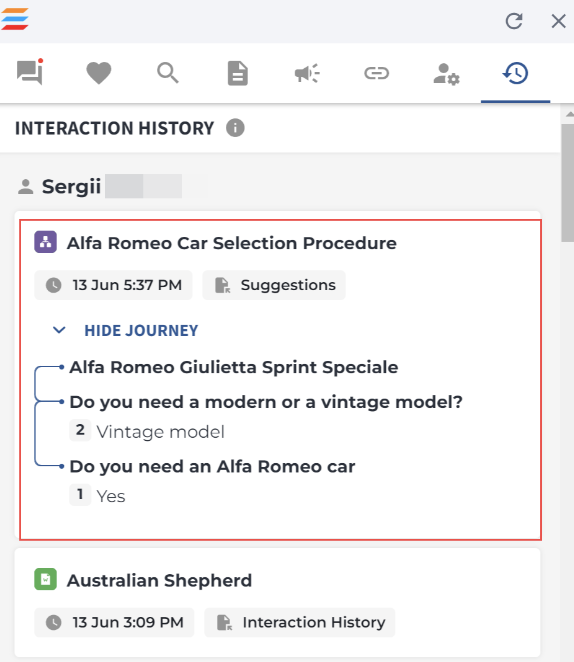Click the search magnifier icon

coord(168,73)
